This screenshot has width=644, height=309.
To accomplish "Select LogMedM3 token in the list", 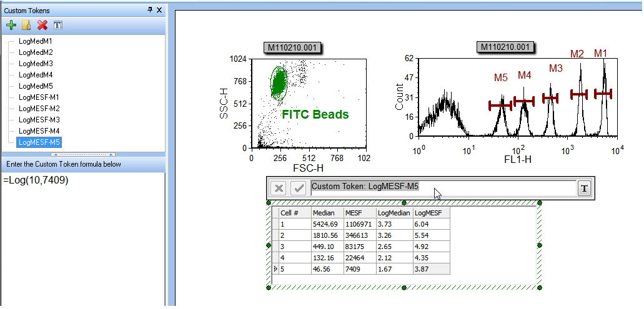I will 36,64.
